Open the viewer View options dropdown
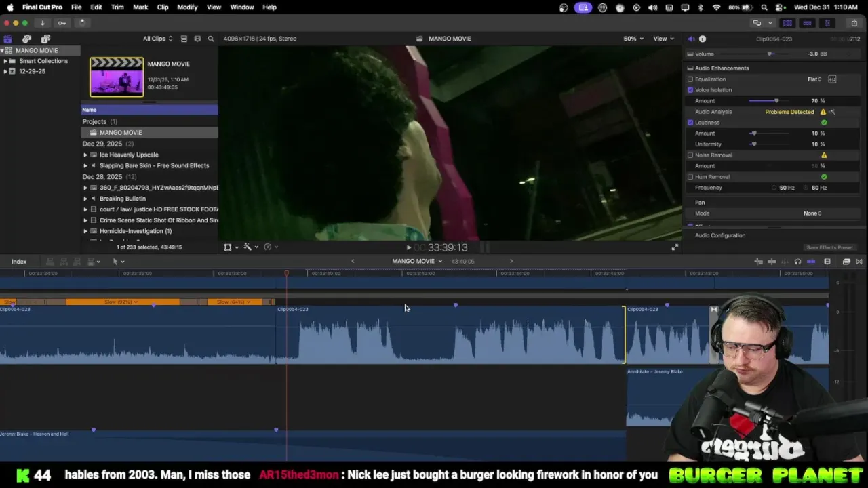The width and height of the screenshot is (868, 488). coord(663,39)
